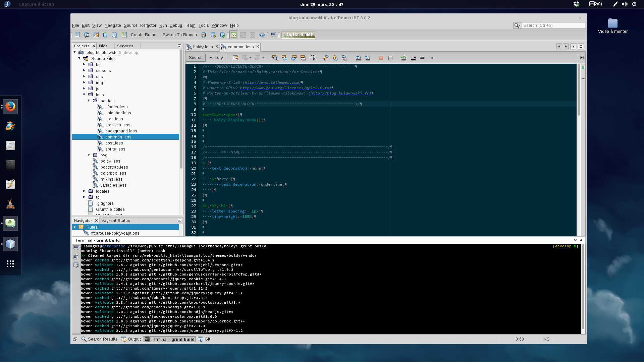The height and width of the screenshot is (362, 644).
Task: Click the Search (Ctrl+3) input field
Action: (x=553, y=25)
